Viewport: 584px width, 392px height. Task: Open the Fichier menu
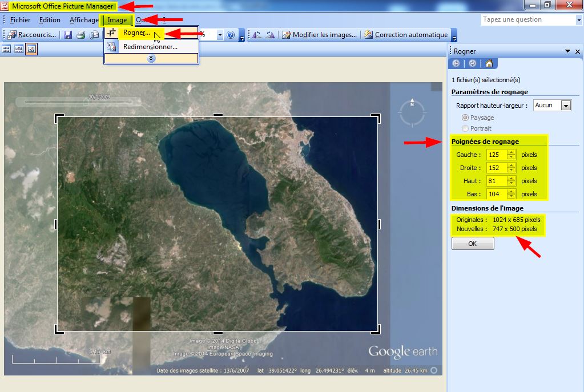[x=20, y=20]
